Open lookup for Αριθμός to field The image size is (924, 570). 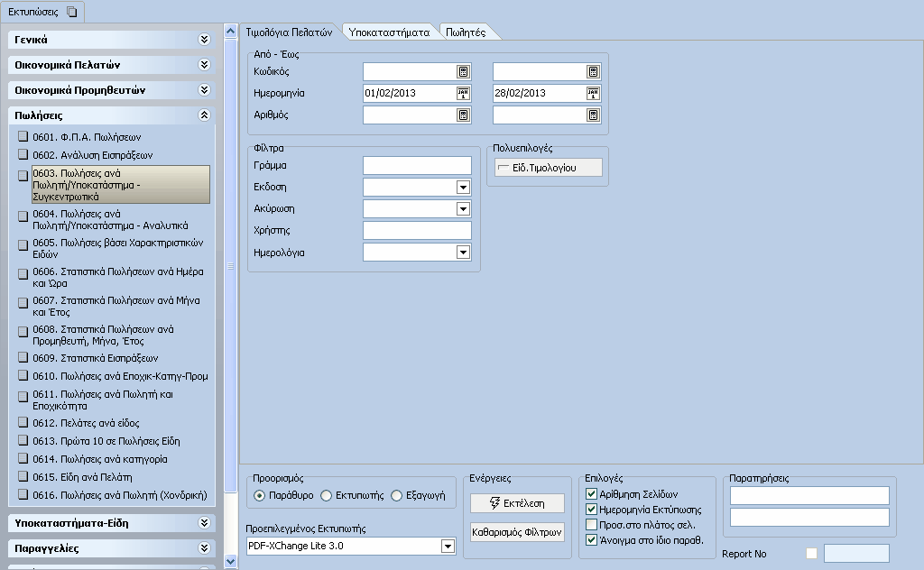click(x=594, y=115)
